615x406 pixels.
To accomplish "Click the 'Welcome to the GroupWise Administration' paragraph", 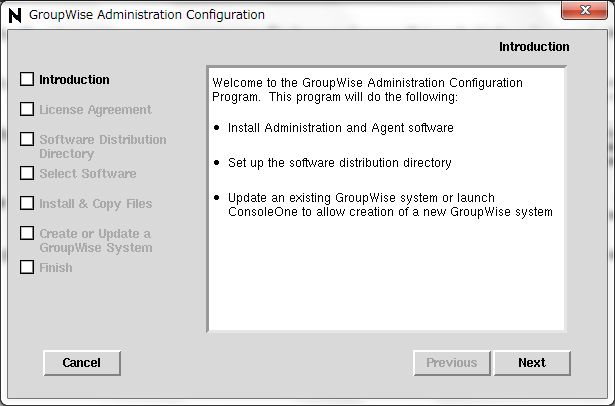I will pos(368,90).
